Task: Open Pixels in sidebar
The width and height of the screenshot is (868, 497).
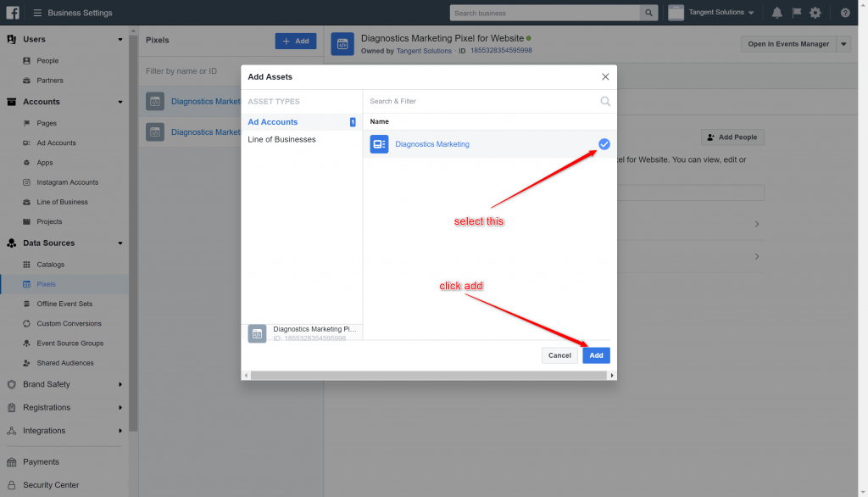Action: (x=46, y=284)
